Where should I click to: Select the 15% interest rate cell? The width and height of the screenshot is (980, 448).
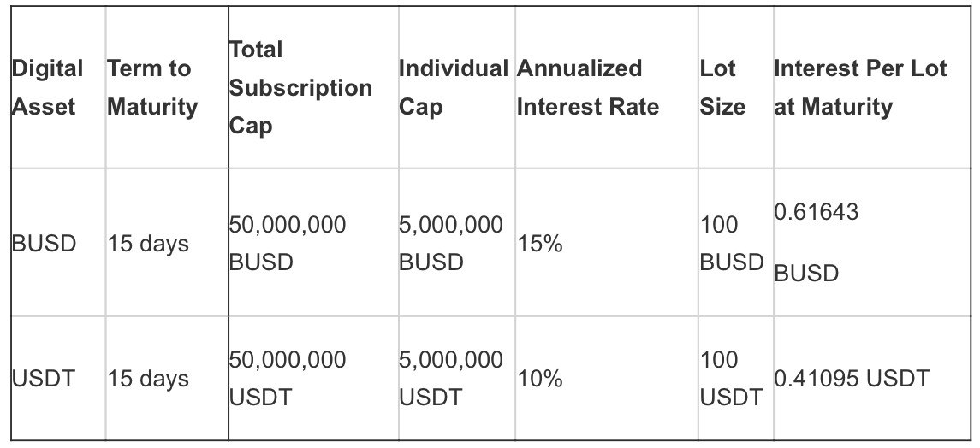[x=539, y=243]
